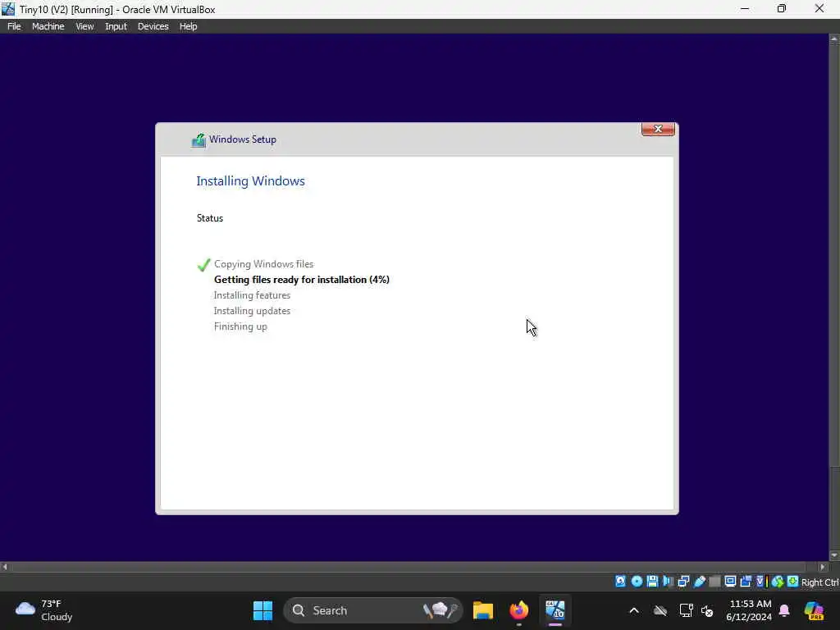This screenshot has height=630, width=840.
Task: Open the weather widget showing 73°F Cloudy
Action: (44, 610)
